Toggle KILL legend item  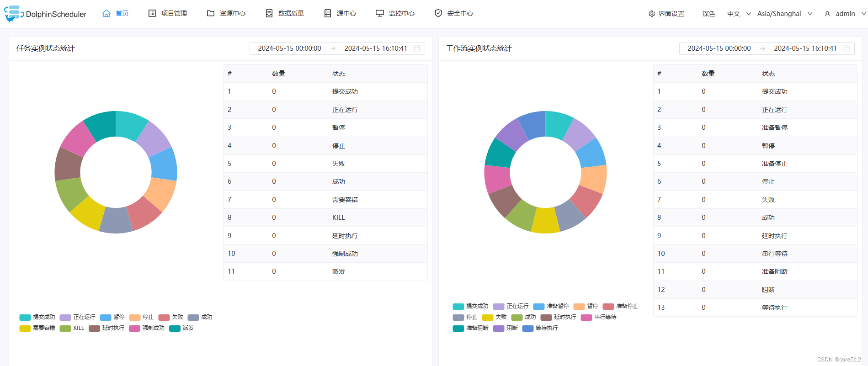click(x=72, y=328)
